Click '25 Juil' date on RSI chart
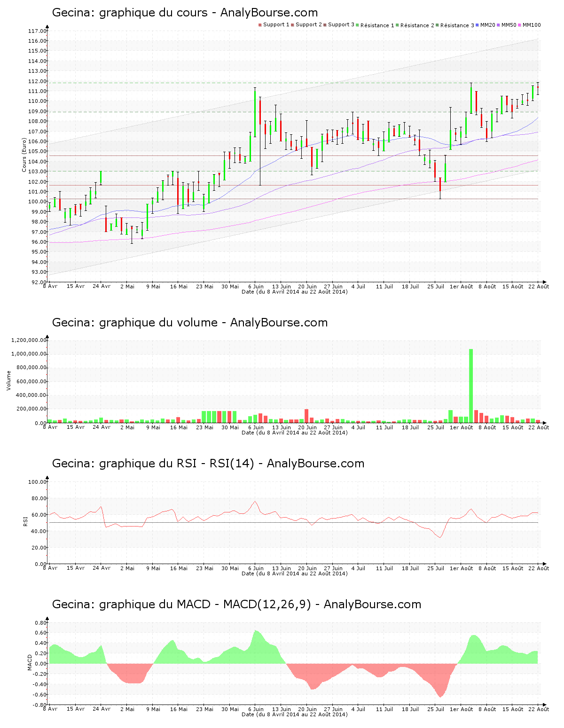Image resolution: width=564 pixels, height=728 pixels. point(436,568)
